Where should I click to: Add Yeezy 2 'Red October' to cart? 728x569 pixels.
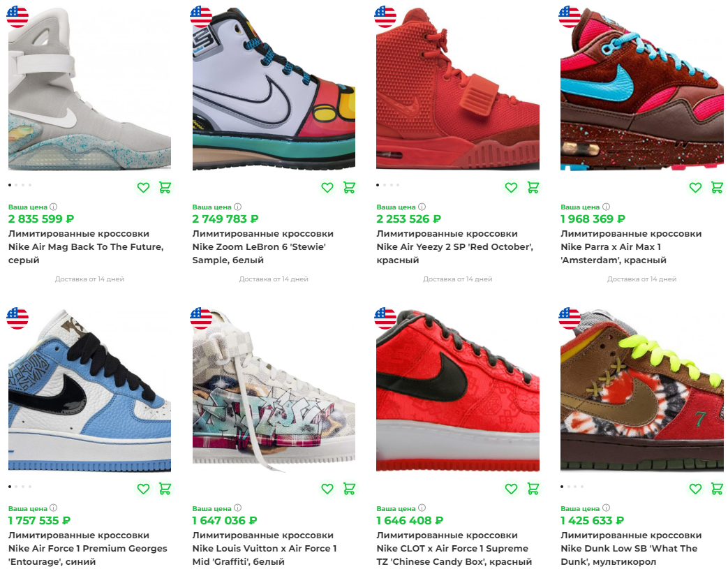coord(533,188)
